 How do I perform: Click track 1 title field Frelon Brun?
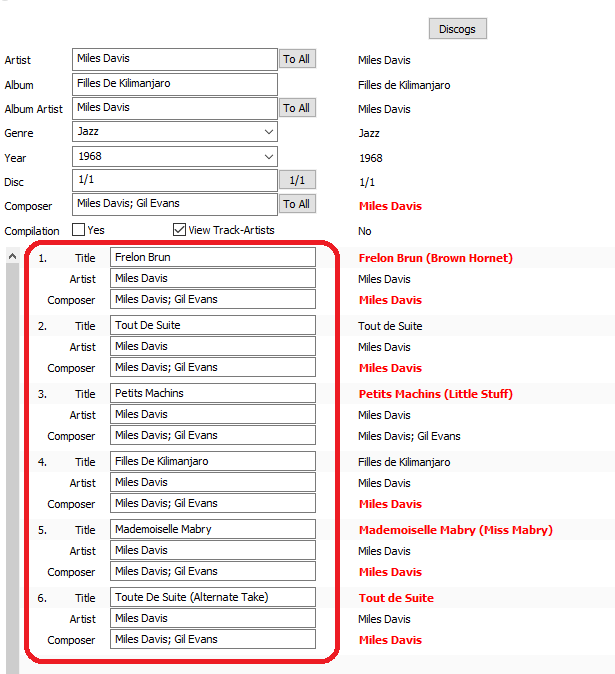(x=212, y=257)
